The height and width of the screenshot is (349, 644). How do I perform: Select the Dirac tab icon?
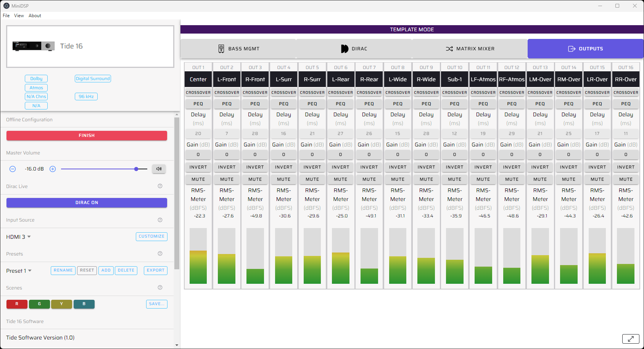click(x=344, y=48)
